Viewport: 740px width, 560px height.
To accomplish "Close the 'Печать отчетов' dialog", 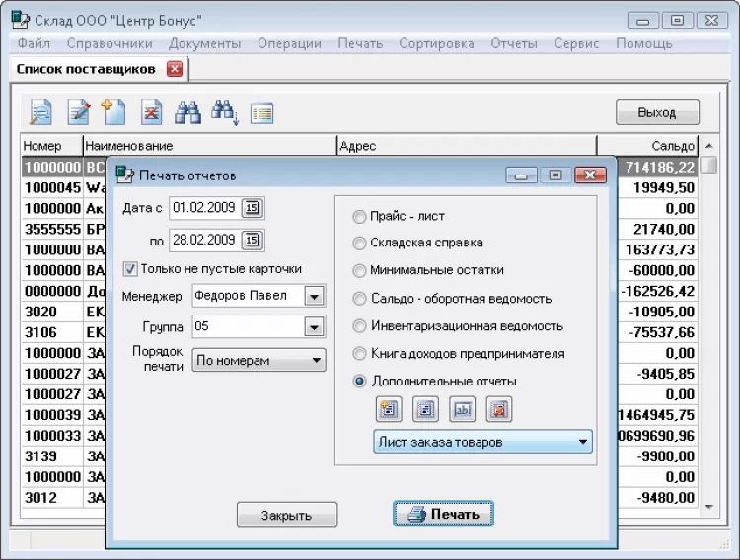I will 590,175.
